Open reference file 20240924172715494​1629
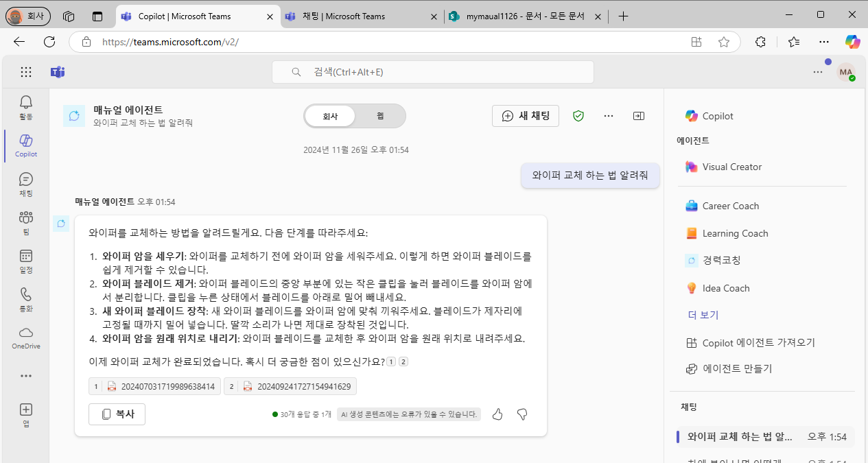This screenshot has width=868, height=463. point(290,386)
